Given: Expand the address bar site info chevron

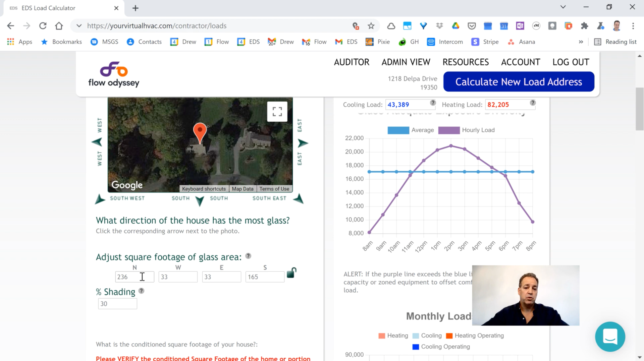Looking at the screenshot, I should click(x=79, y=26).
